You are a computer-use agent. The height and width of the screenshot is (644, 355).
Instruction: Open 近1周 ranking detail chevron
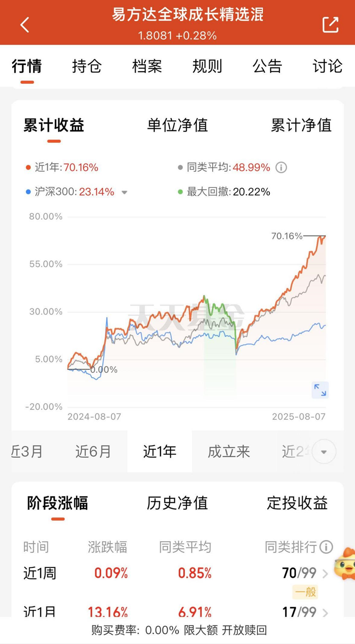tap(325, 574)
